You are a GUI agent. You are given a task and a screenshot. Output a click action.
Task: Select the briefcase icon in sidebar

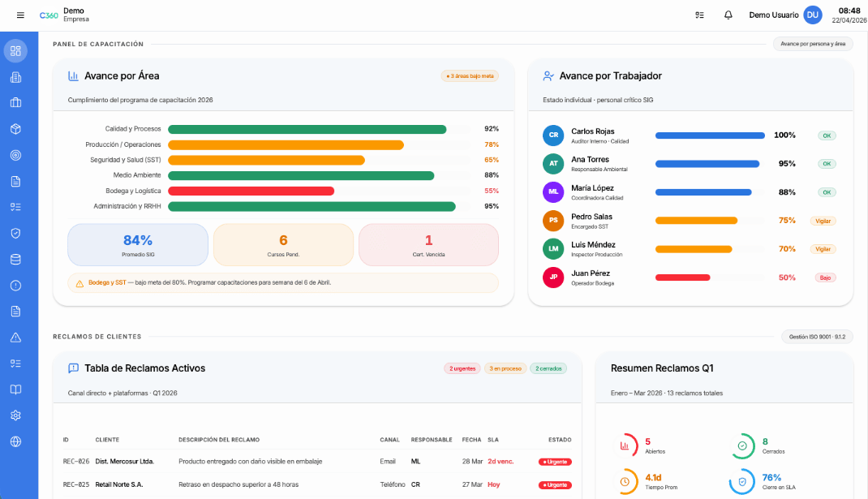coord(15,103)
